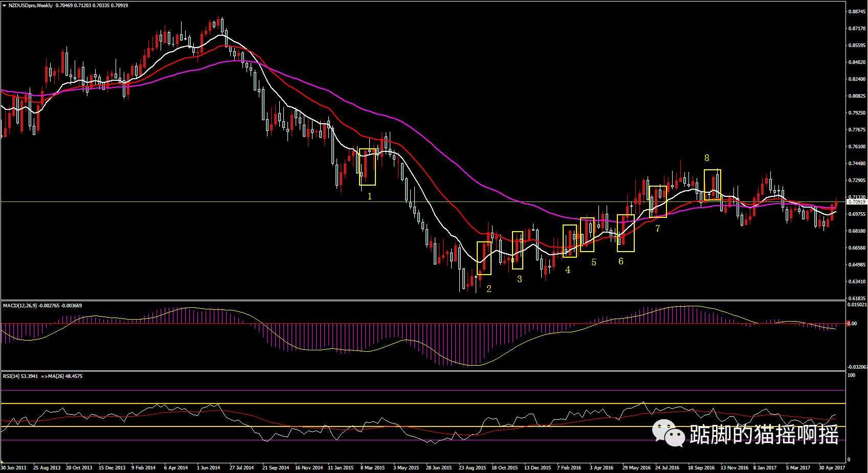Click the yellow box under number 8
Screen dimensions: 868x473
712,185
